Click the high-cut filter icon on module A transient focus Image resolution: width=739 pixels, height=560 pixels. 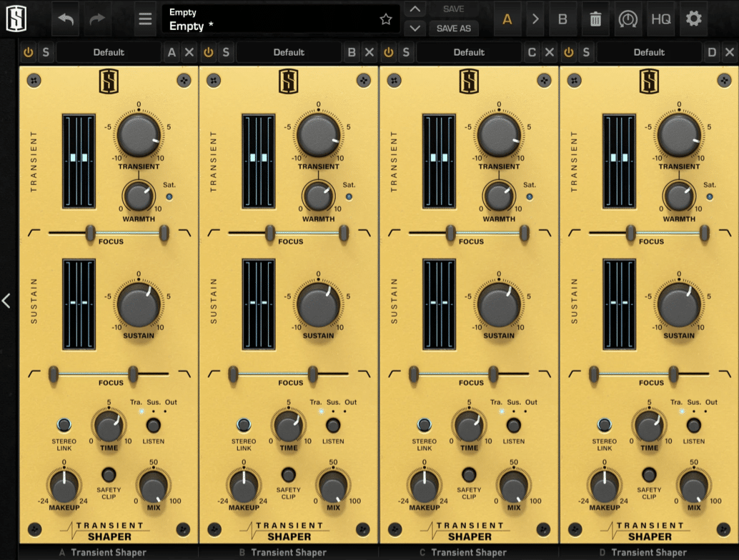[x=184, y=233]
